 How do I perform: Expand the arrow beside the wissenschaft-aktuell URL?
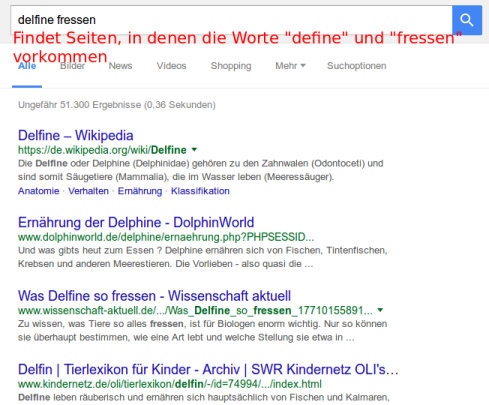380,310
